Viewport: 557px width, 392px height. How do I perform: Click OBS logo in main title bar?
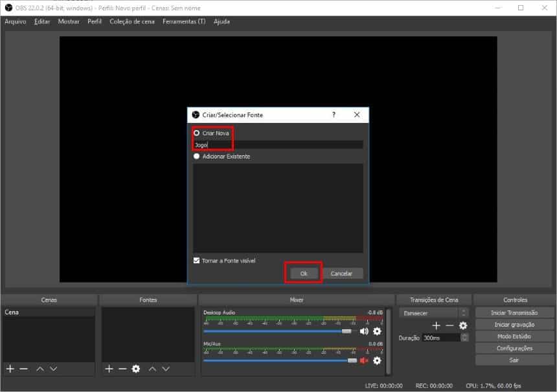point(8,8)
